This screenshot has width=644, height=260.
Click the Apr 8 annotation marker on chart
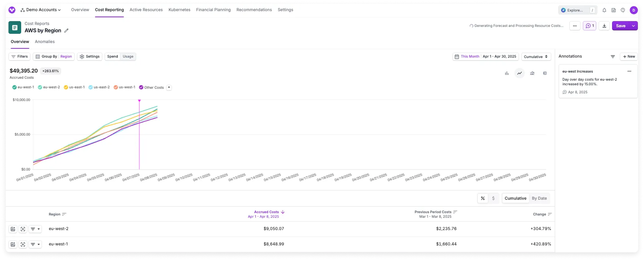pos(139,101)
